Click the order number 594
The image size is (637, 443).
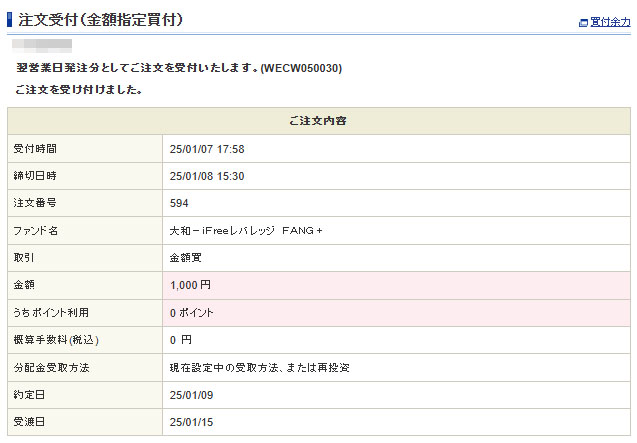(179, 203)
